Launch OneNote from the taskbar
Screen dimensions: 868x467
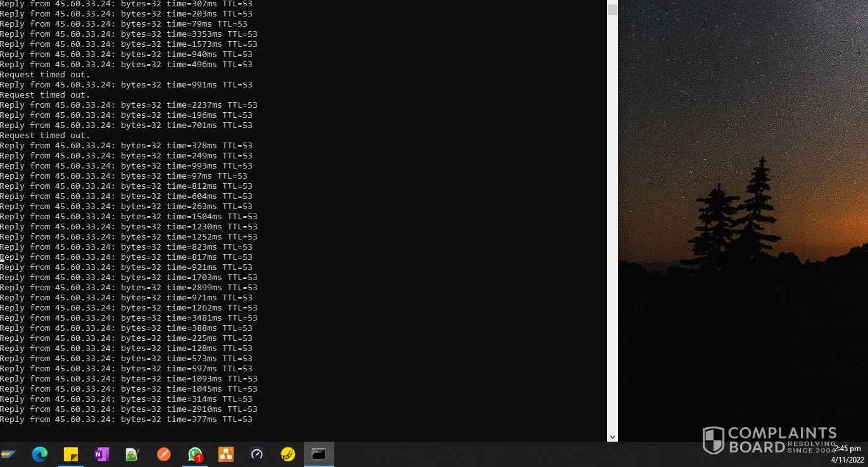(101, 454)
